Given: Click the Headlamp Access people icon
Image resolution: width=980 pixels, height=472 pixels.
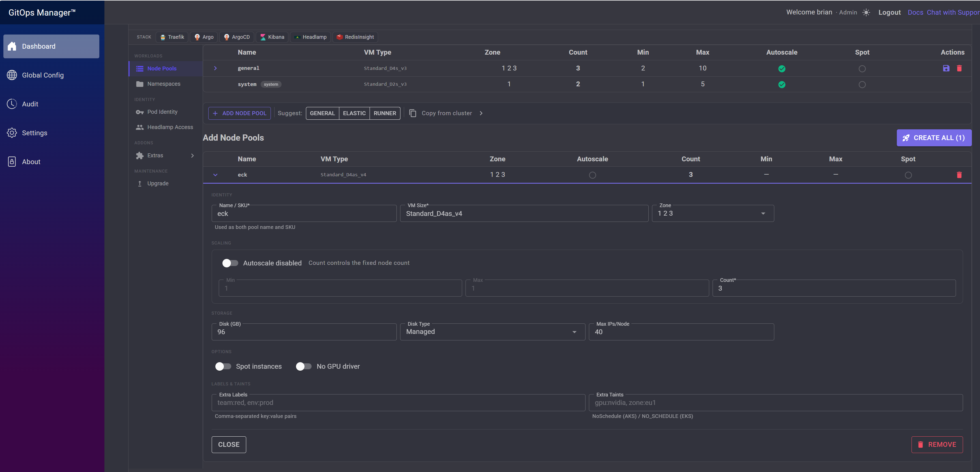Looking at the screenshot, I should [x=140, y=127].
